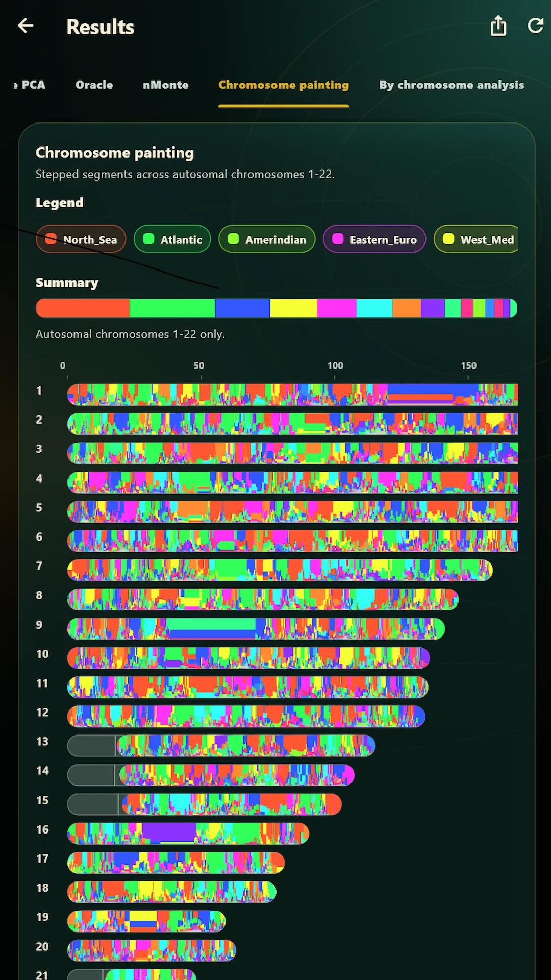551x980 pixels.
Task: Tap the chromosome 1 painted bar
Action: 293,395
